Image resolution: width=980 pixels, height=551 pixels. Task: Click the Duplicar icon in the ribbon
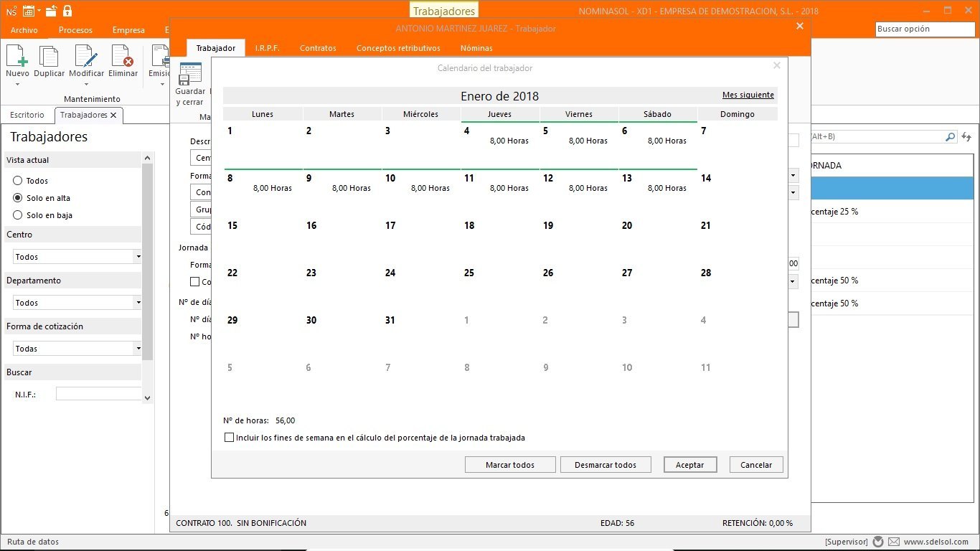(49, 56)
